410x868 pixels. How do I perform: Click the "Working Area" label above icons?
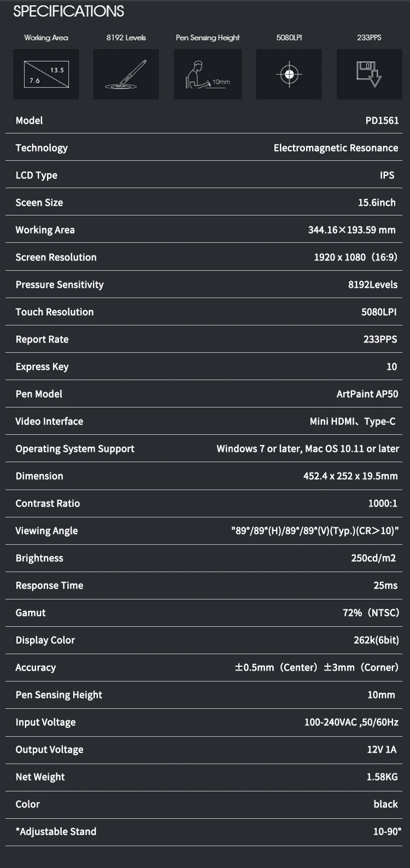[x=46, y=38]
